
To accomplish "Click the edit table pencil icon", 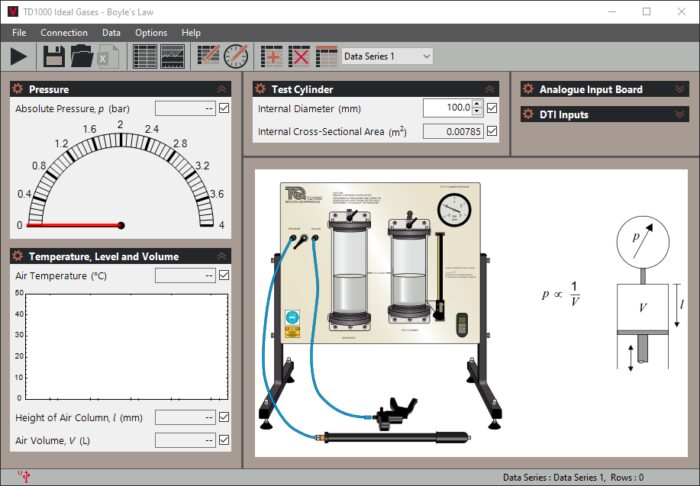I will pyautogui.click(x=208, y=56).
